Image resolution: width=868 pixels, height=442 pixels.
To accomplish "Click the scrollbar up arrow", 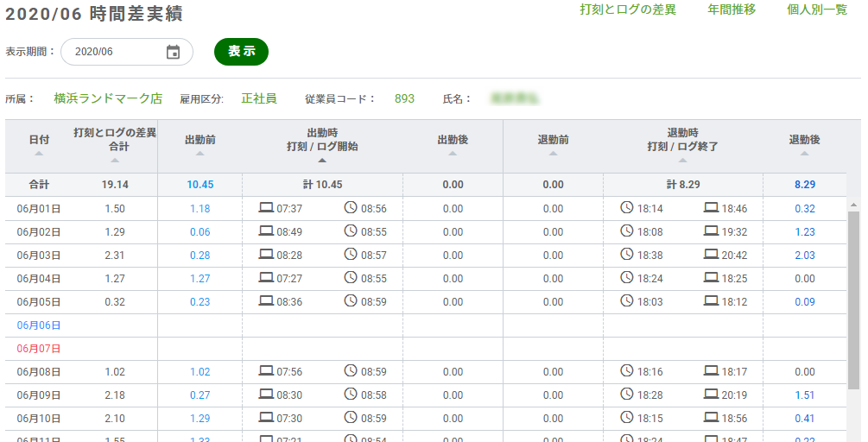I will [853, 205].
